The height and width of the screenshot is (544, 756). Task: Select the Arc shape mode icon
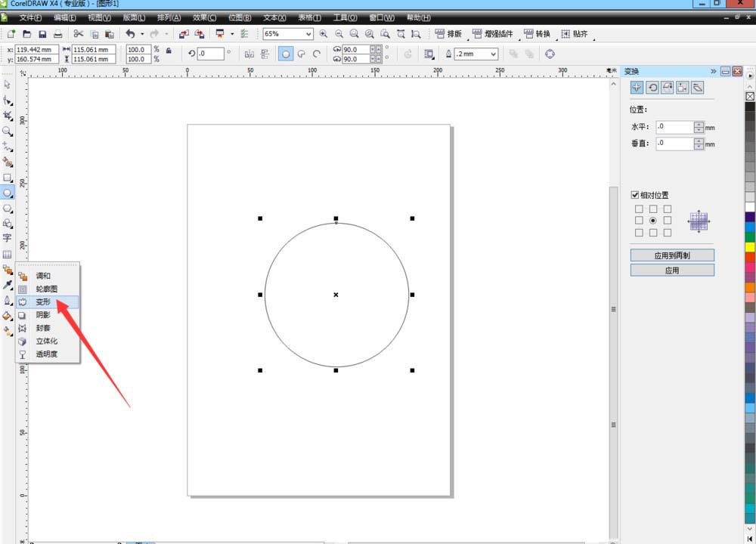pyautogui.click(x=317, y=54)
